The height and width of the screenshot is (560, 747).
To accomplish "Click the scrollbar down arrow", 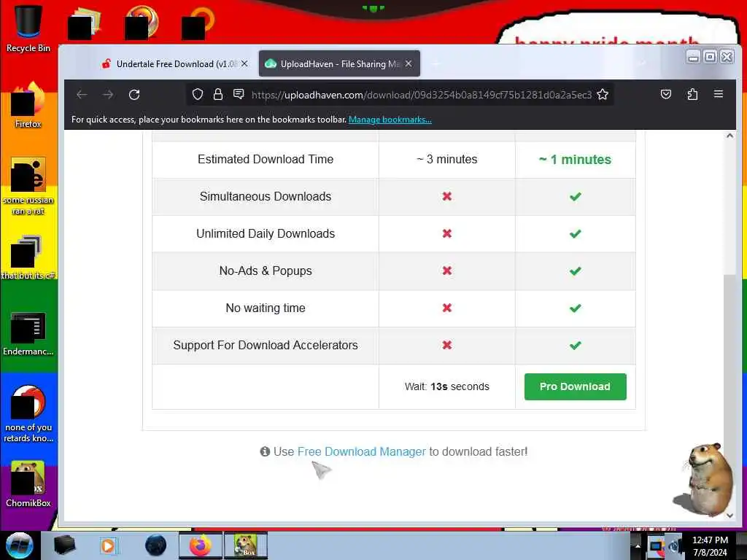I will tap(729, 516).
